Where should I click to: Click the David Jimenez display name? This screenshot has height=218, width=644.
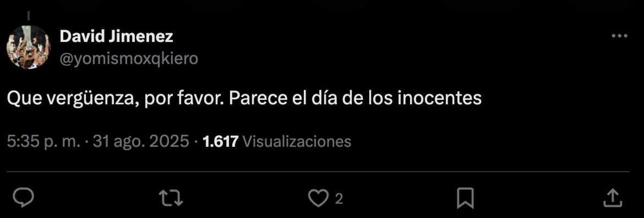(116, 37)
